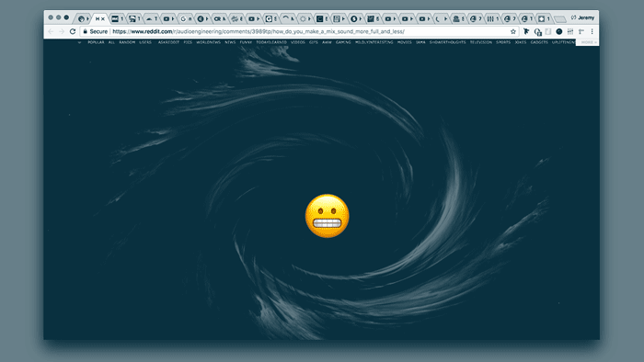Viewport: 644px width, 362px height.
Task: Open the mixer sliders extension icon
Action: click(x=570, y=31)
